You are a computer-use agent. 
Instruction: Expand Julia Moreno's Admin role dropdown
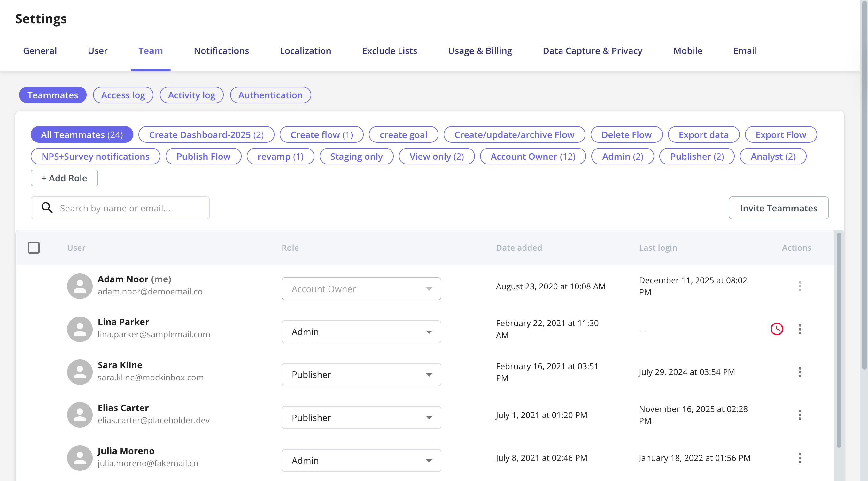coord(361,461)
